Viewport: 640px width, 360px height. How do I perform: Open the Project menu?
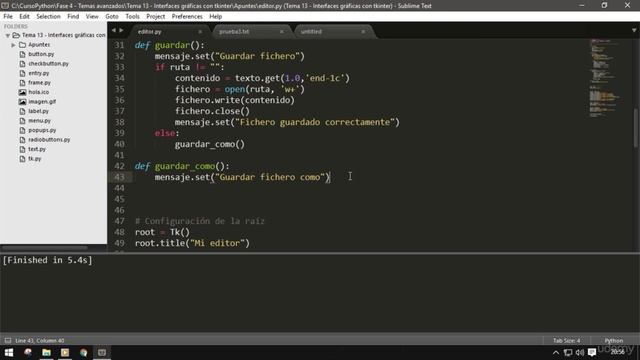[x=156, y=16]
